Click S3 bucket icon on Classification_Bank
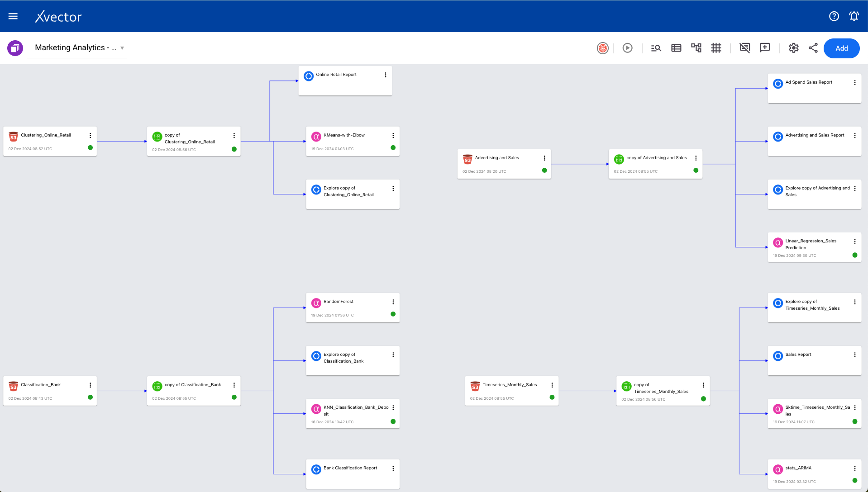 (14, 386)
